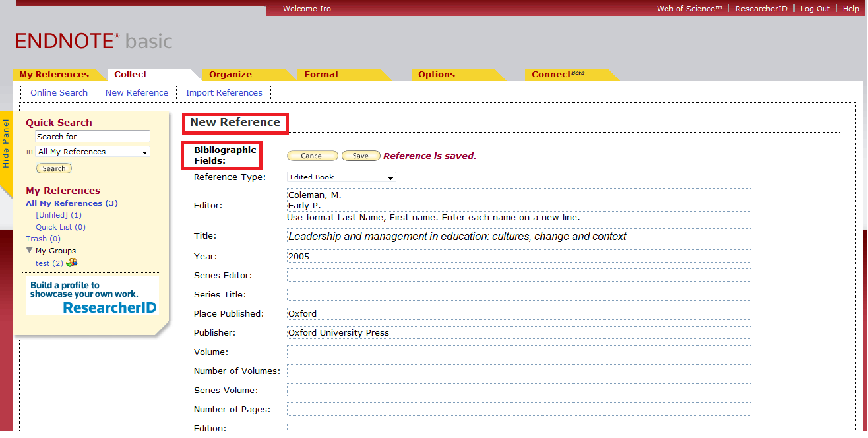This screenshot has height=438, width=868.
Task: Click the shared group icon beside test
Action: click(71, 263)
